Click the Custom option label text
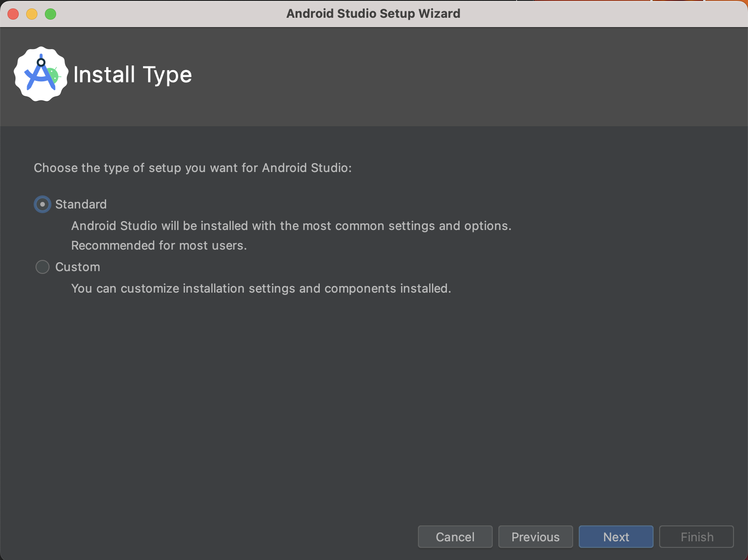The width and height of the screenshot is (748, 560). 78,267
